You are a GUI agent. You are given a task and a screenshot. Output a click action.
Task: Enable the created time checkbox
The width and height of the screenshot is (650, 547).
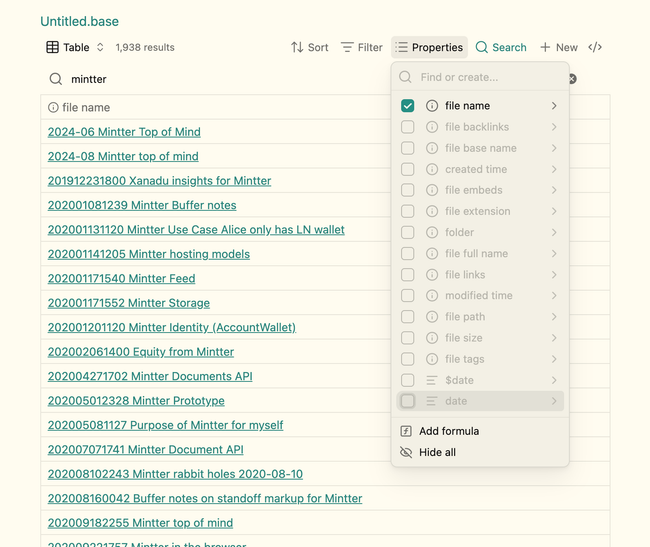tap(407, 169)
